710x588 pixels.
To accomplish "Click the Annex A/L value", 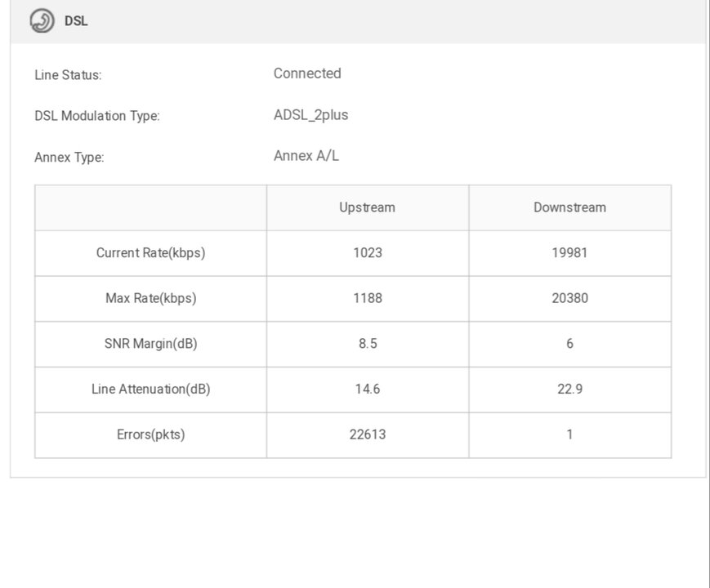I will (306, 156).
